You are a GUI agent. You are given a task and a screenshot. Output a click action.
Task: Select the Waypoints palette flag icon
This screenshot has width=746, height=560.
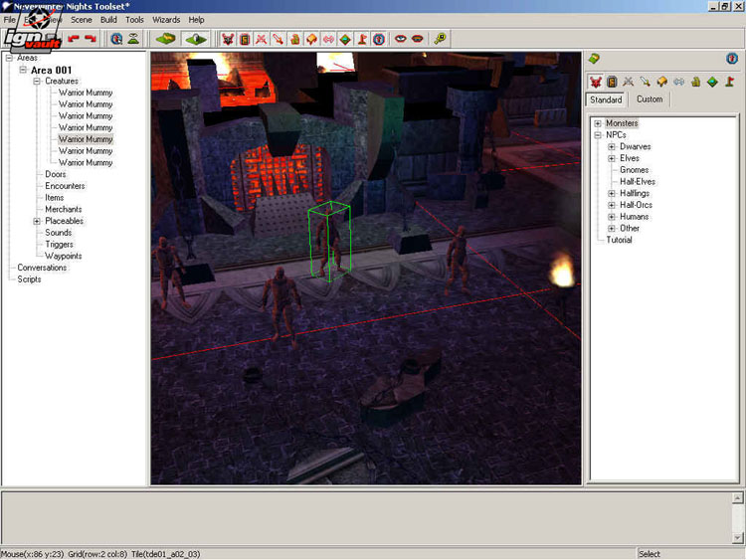point(729,82)
